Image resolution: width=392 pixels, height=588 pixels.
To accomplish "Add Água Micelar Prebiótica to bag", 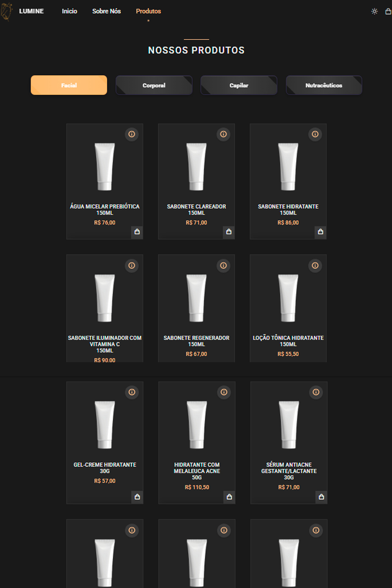I will [x=137, y=232].
